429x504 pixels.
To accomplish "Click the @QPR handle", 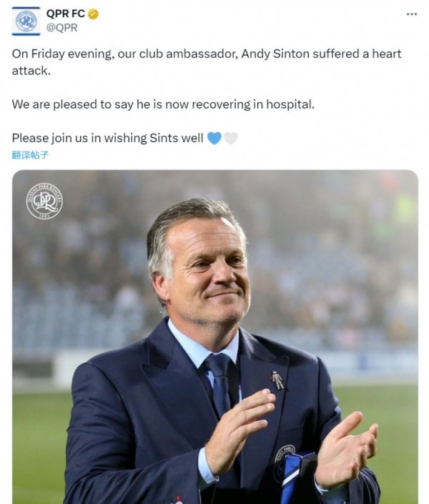I will point(61,27).
